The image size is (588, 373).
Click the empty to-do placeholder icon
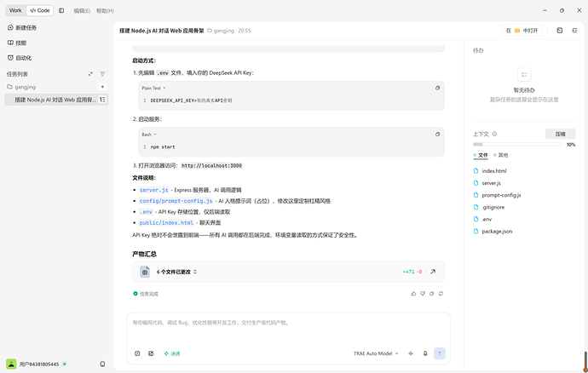click(x=524, y=75)
